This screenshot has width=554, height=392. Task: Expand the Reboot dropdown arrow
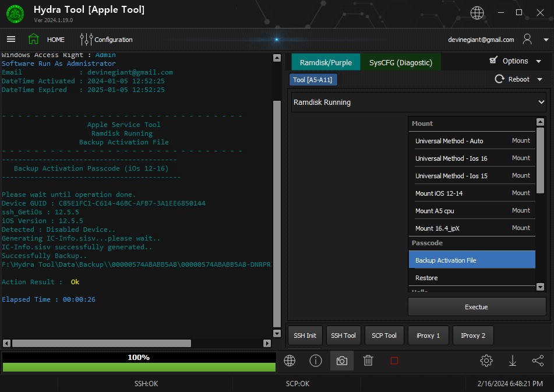(539, 79)
